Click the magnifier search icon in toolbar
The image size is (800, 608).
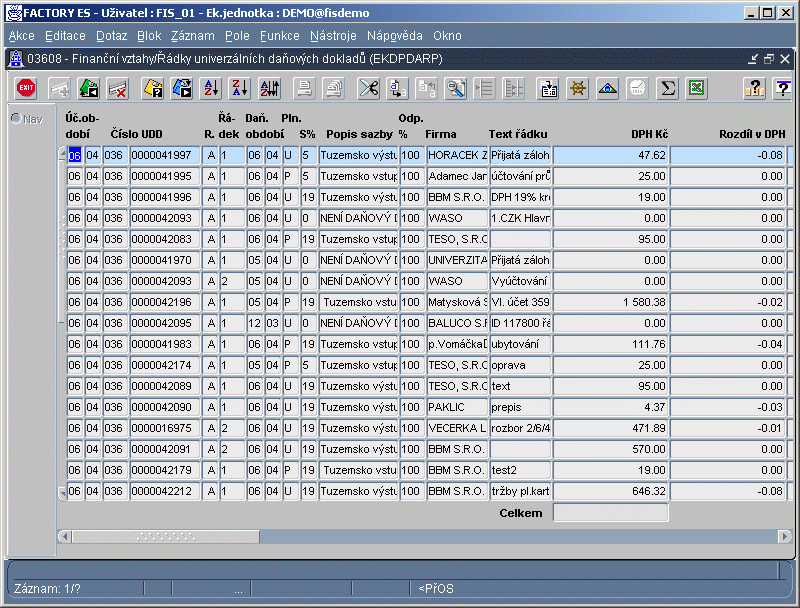(x=456, y=88)
